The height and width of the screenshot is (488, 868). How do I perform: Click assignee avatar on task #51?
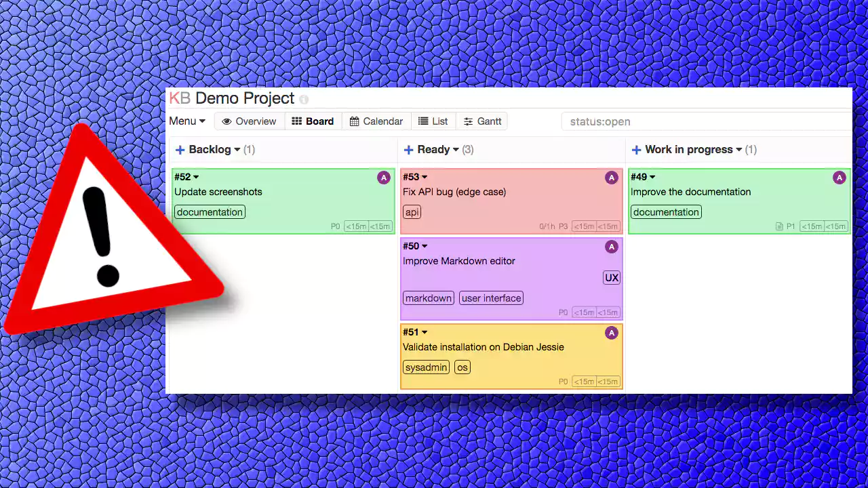click(x=612, y=333)
